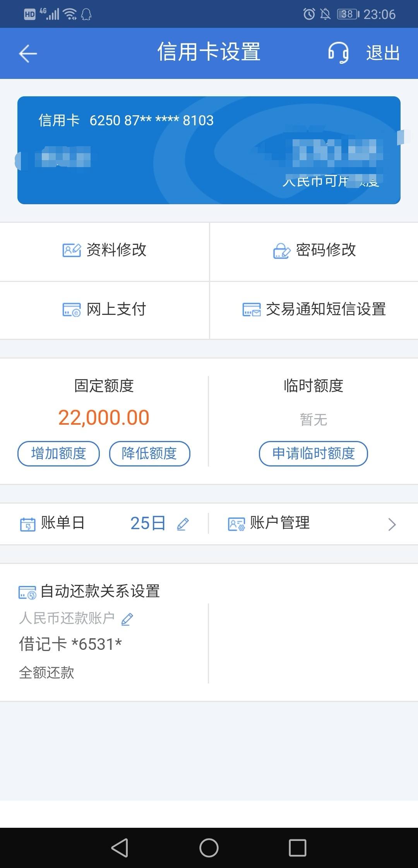Tap the 自动还款关系设置 icon

(x=27, y=592)
